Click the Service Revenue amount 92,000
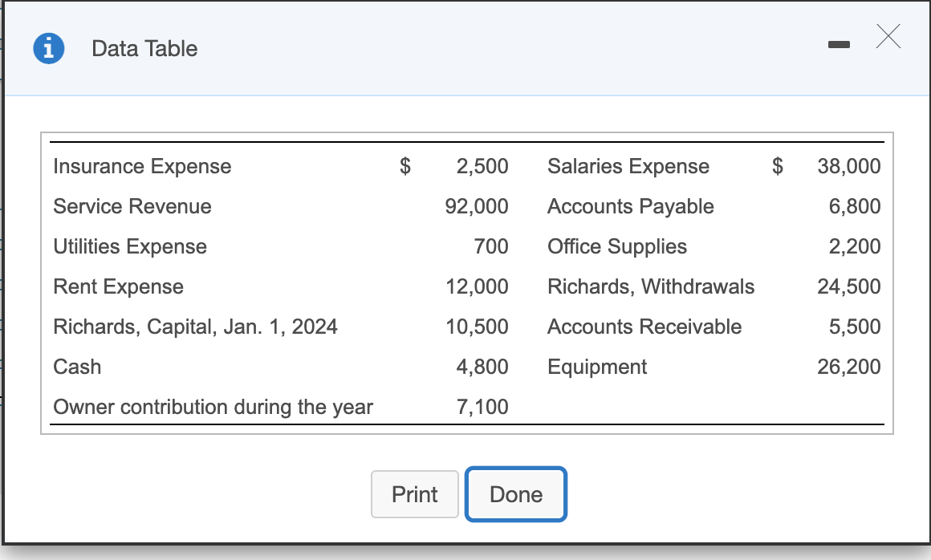The width and height of the screenshot is (931, 560). pos(485,206)
